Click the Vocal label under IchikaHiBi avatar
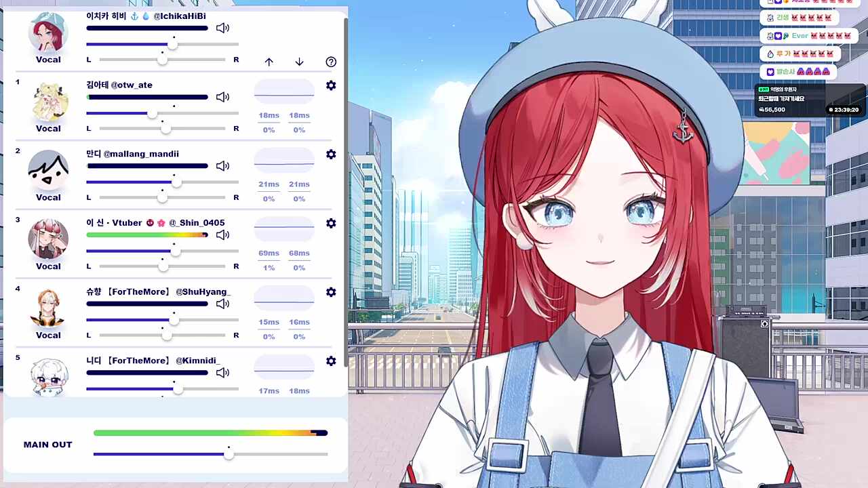 tap(48, 60)
